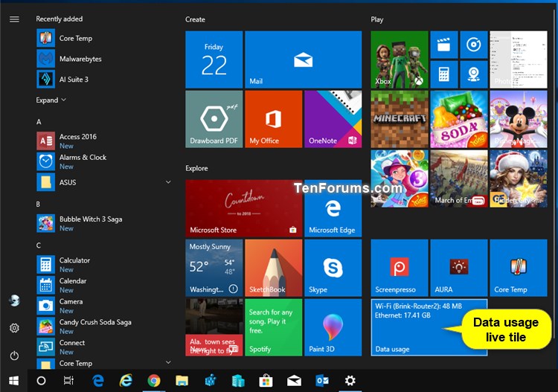Open Disney Magic Kingdoms tile
Screen dimensions: 558x392
pyautogui.click(x=519, y=119)
